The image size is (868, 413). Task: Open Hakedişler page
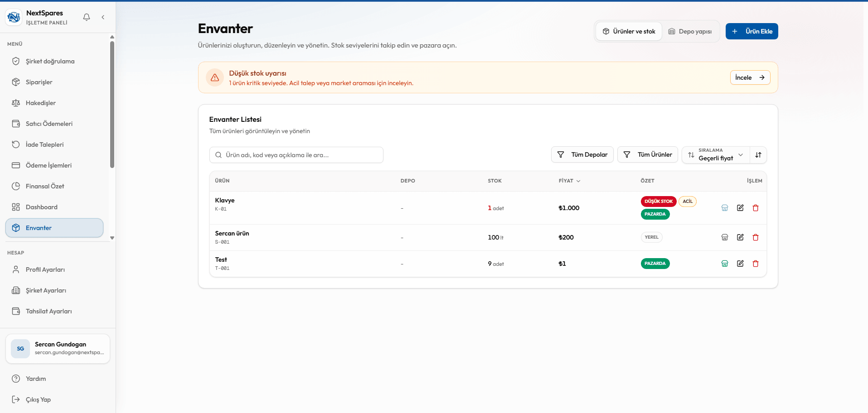tap(54, 103)
